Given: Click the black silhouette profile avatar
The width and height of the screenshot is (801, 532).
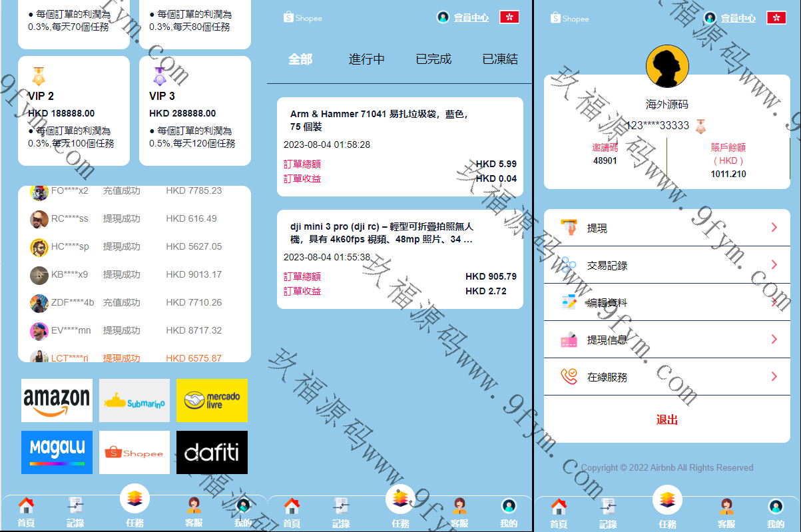Looking at the screenshot, I should point(667,67).
